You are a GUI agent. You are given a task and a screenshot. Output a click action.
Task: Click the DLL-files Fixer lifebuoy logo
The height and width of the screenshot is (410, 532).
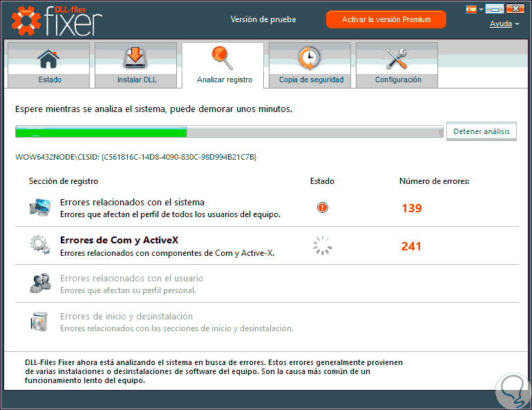pyautogui.click(x=26, y=21)
